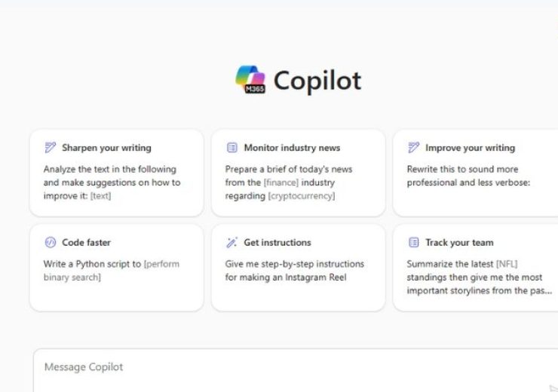
Task: Click the send arrow icon in message box
Action: click(553, 388)
